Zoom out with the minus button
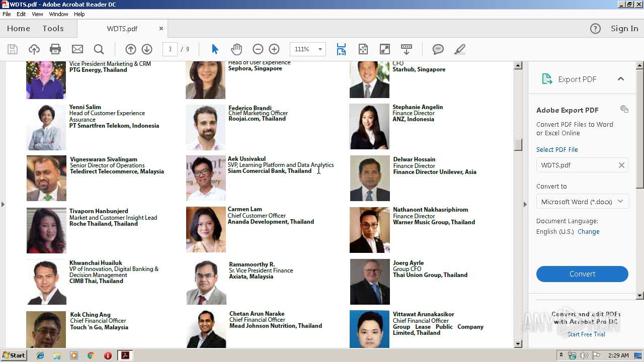Viewport: 644px width, 362px height. (258, 49)
